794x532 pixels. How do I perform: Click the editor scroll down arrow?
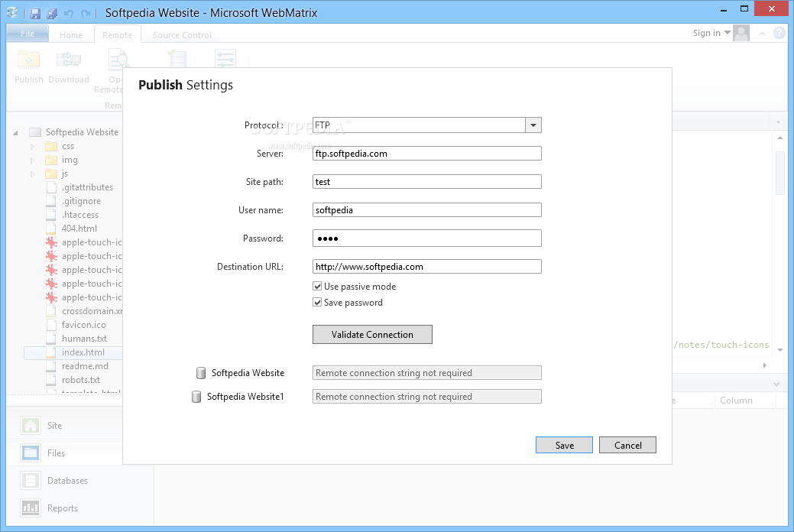pyautogui.click(x=779, y=350)
